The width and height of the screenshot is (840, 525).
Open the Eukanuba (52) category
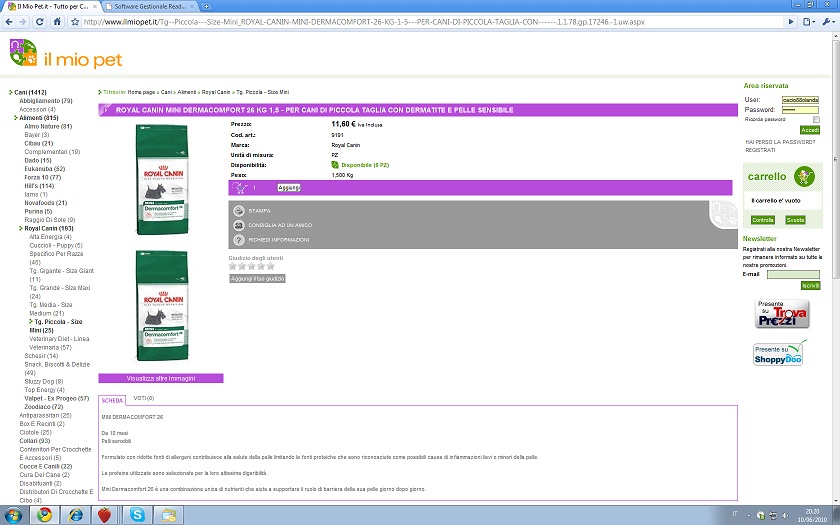tap(44, 169)
